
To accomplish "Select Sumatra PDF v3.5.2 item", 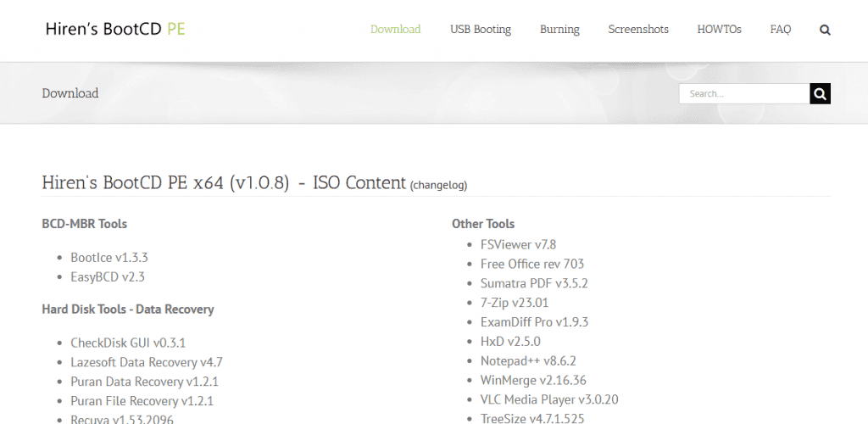I will pos(533,283).
